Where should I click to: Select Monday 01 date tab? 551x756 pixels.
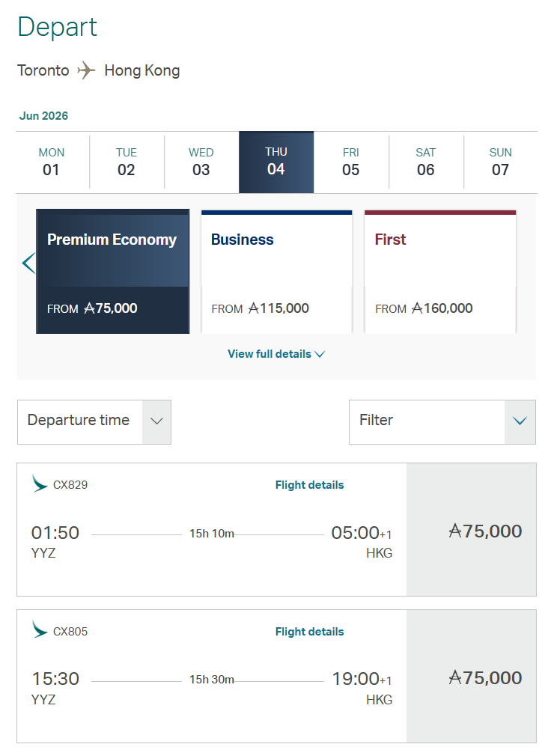click(52, 162)
